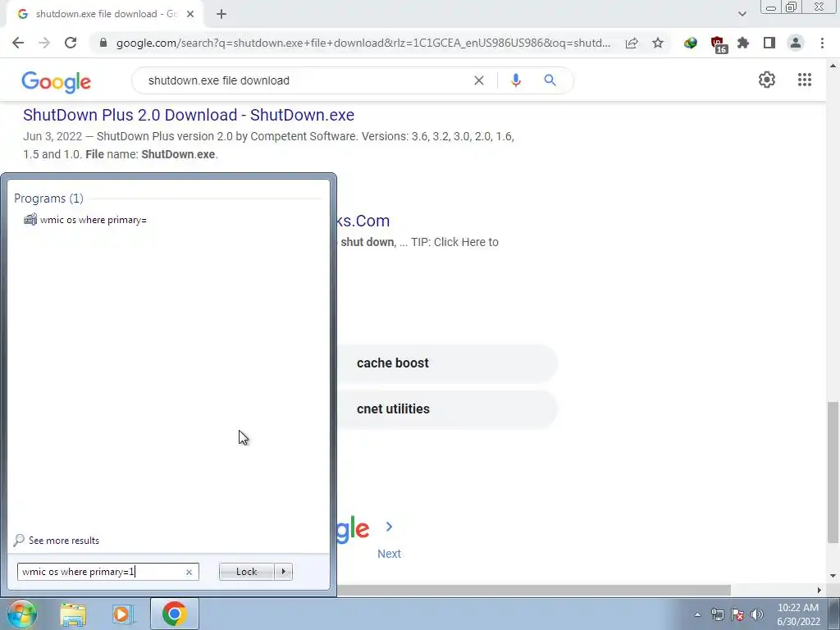Screen dimensions: 840x630
Task: Click the vertical scrollbar up arrow
Action: pos(833,66)
